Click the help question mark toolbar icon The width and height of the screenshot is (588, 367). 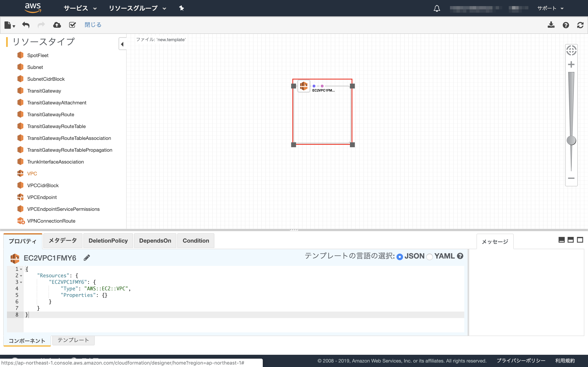click(x=566, y=25)
